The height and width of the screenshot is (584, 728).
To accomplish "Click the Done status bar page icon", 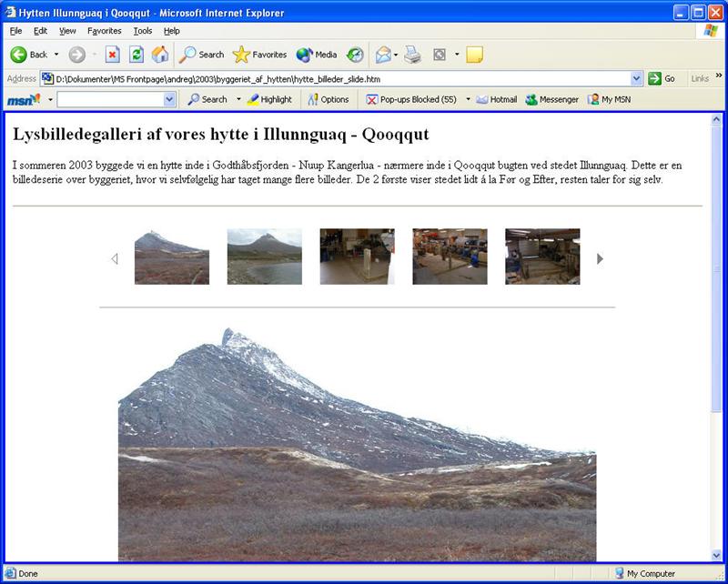I will (10, 574).
